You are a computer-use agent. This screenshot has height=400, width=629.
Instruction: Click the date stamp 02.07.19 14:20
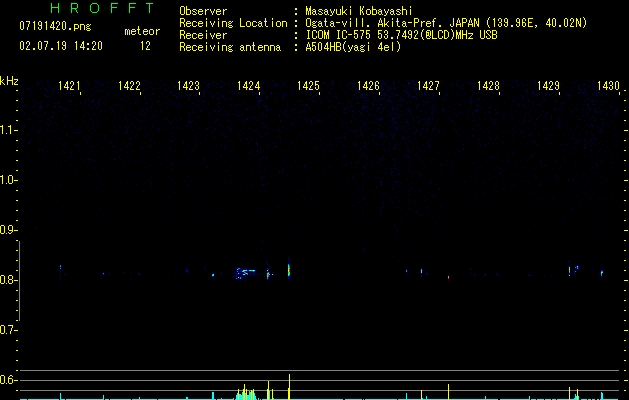click(x=61, y=46)
